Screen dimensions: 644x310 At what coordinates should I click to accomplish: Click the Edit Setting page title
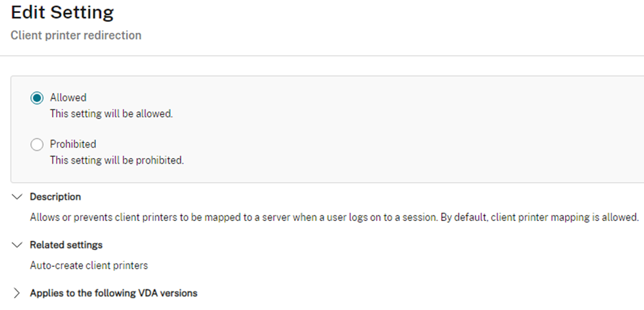[x=62, y=12]
